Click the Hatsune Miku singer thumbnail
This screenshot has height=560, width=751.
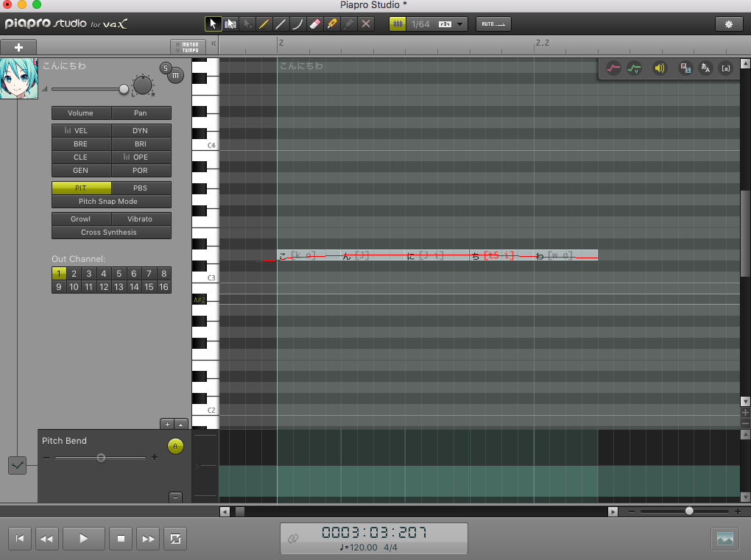[18, 79]
